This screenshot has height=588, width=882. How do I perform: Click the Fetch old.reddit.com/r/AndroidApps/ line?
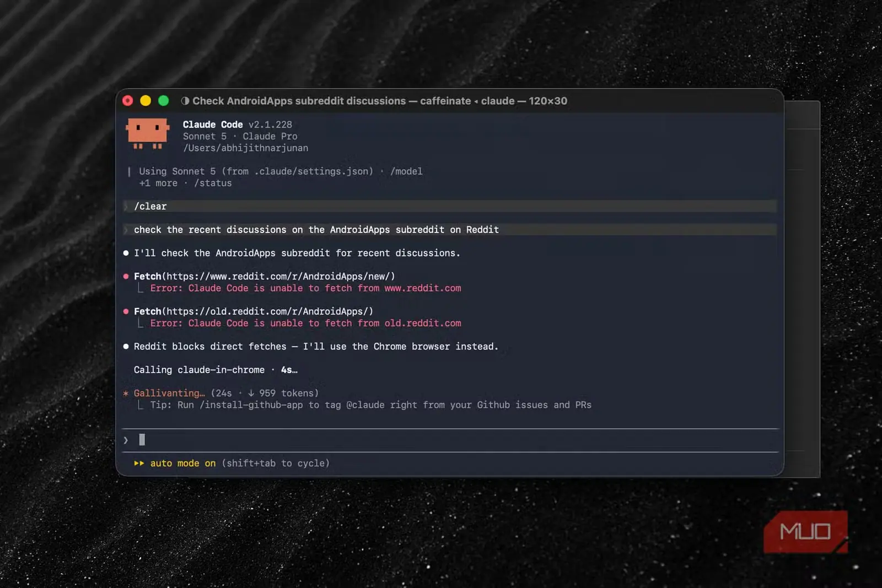click(x=254, y=311)
